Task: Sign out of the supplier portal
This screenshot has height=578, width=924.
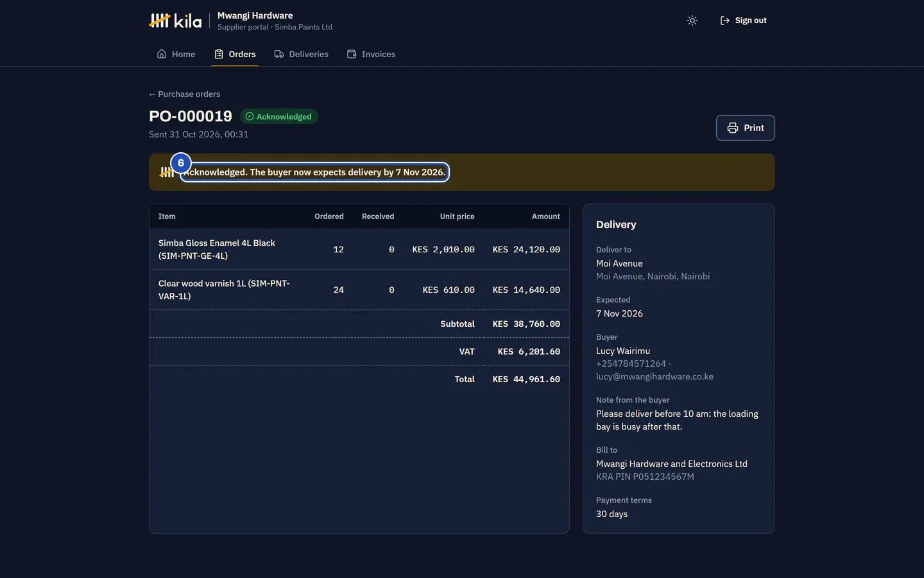Action: [743, 21]
